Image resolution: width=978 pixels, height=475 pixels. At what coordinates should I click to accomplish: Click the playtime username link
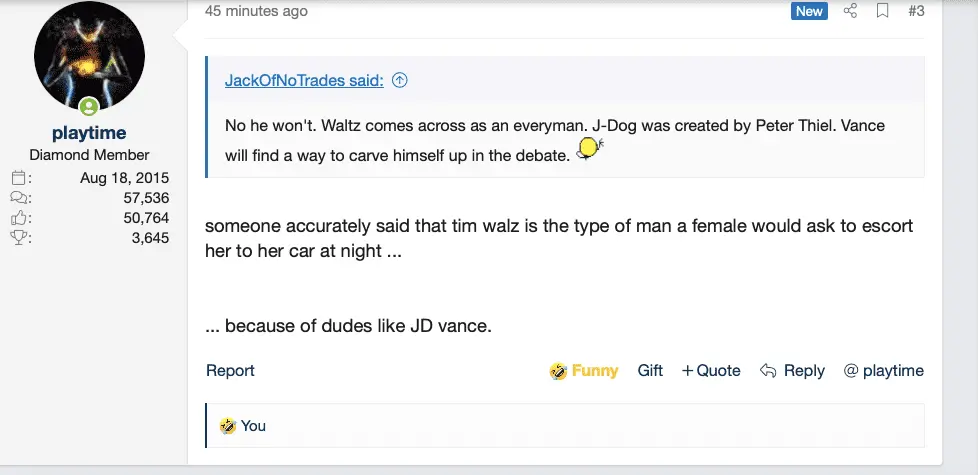click(x=89, y=133)
